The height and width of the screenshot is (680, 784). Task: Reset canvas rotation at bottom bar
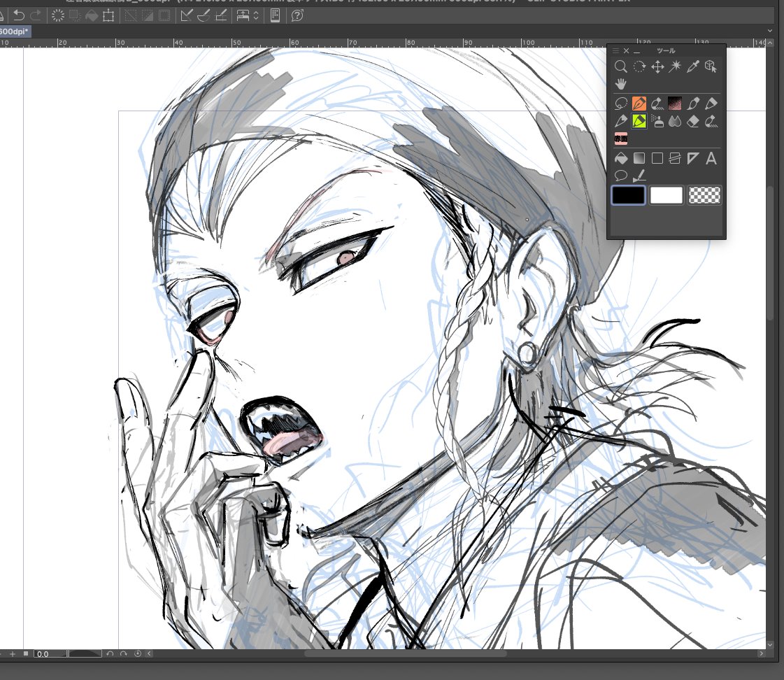coord(138,654)
